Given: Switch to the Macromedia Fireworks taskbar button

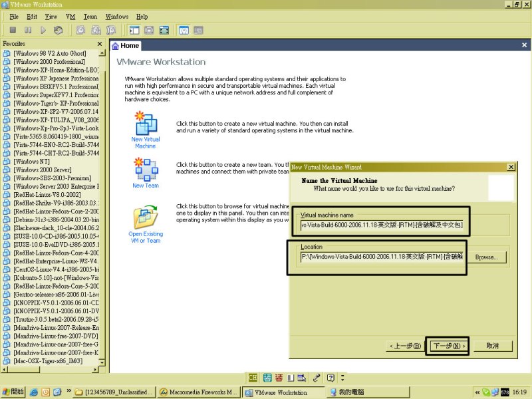Looking at the screenshot, I should tap(199, 392).
